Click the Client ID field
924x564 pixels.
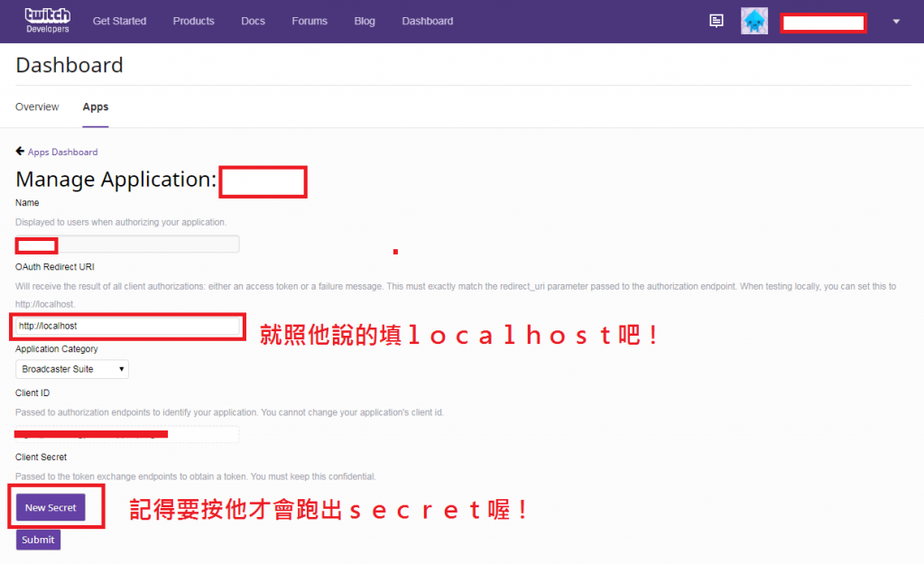(127, 434)
